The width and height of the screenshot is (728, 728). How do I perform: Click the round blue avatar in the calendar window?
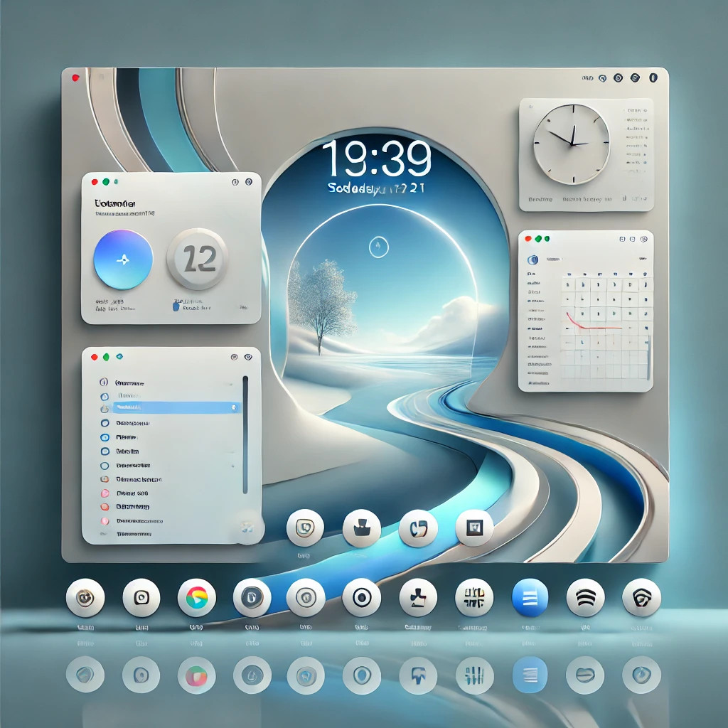click(x=531, y=260)
